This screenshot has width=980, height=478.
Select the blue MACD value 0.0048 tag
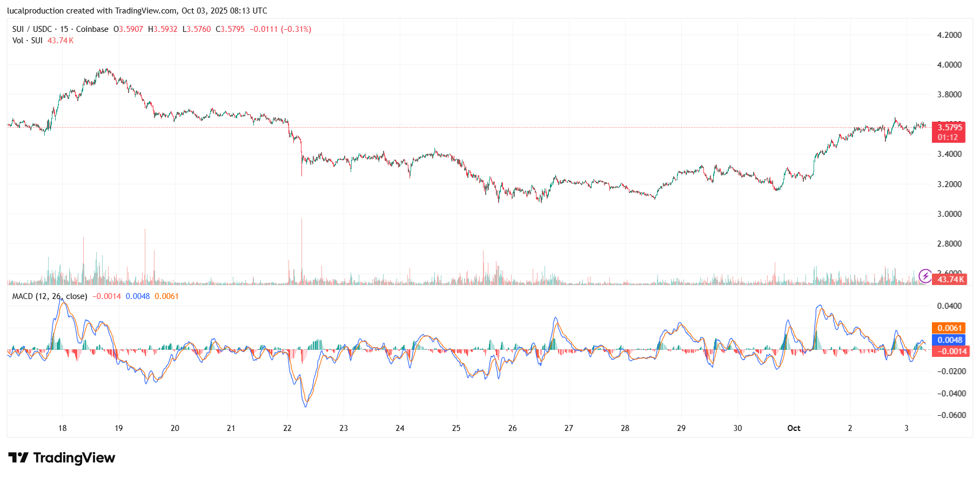[949, 340]
